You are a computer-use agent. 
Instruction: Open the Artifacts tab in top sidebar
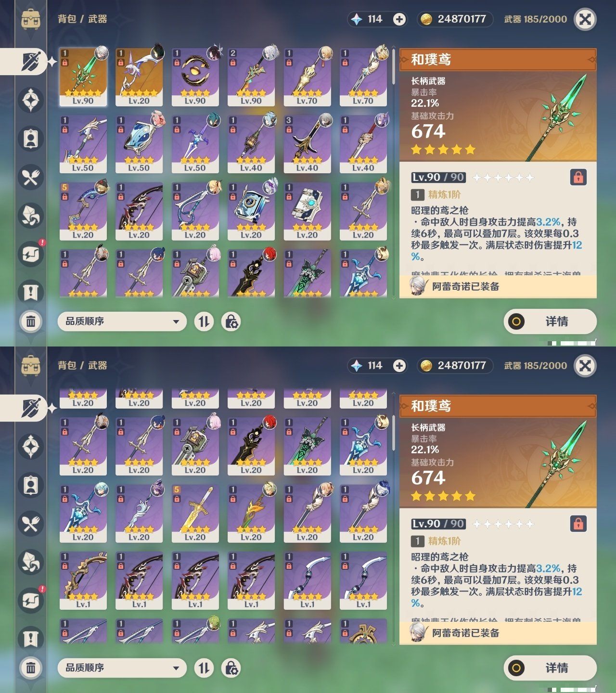[x=31, y=100]
